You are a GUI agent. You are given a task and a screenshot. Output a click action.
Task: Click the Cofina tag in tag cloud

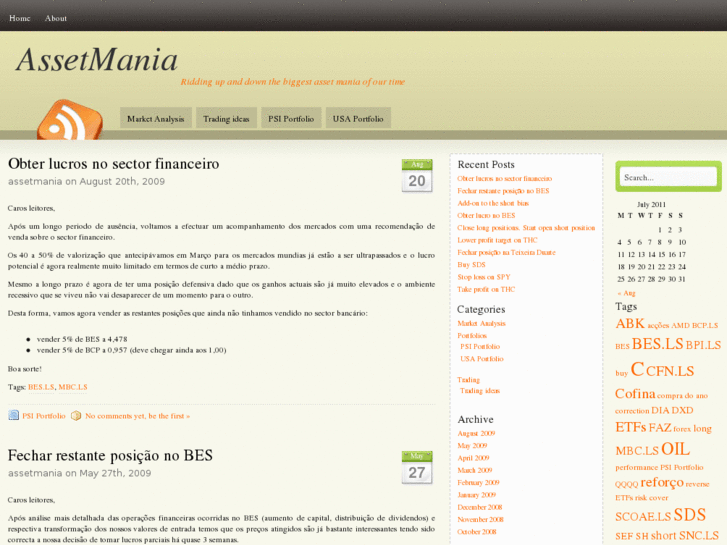point(635,393)
